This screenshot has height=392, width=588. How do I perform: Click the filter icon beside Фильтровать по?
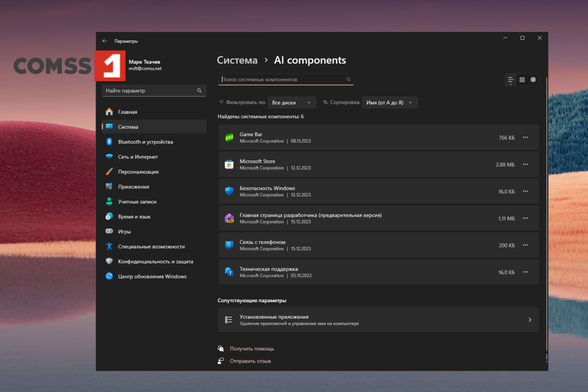click(221, 102)
